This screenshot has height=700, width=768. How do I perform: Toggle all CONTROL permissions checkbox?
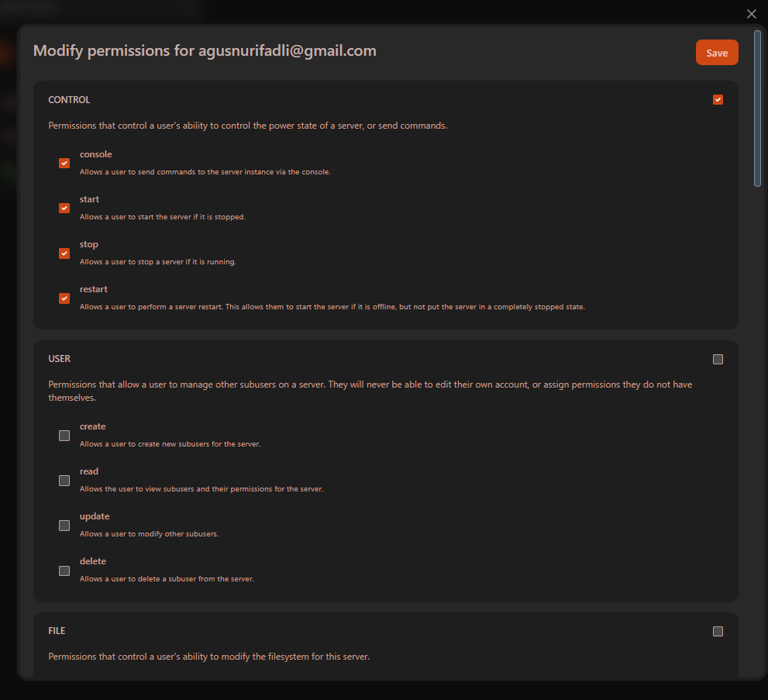tap(718, 100)
